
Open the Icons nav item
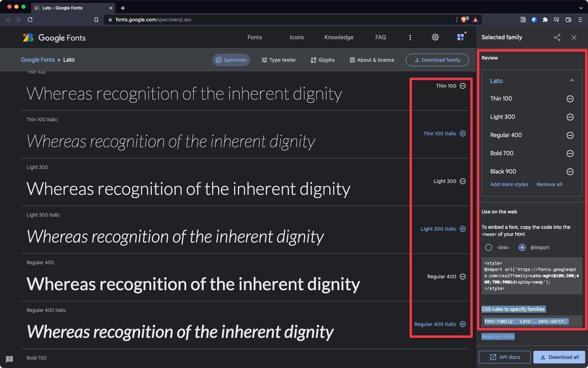pyautogui.click(x=297, y=38)
